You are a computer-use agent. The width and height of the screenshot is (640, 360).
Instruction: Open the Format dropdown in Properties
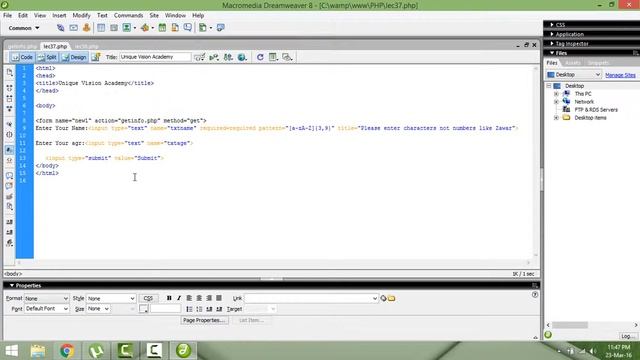click(x=65, y=298)
